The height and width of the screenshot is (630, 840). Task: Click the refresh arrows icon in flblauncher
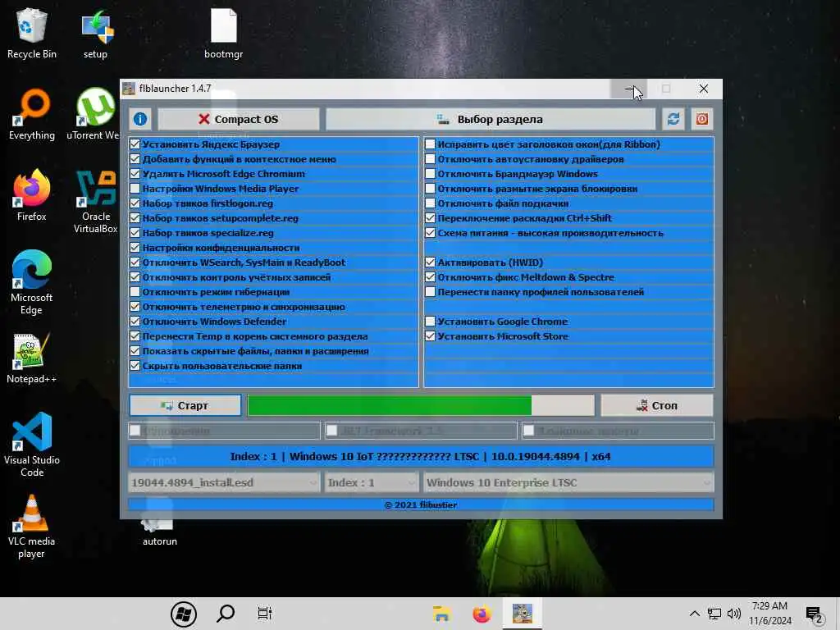[673, 119]
